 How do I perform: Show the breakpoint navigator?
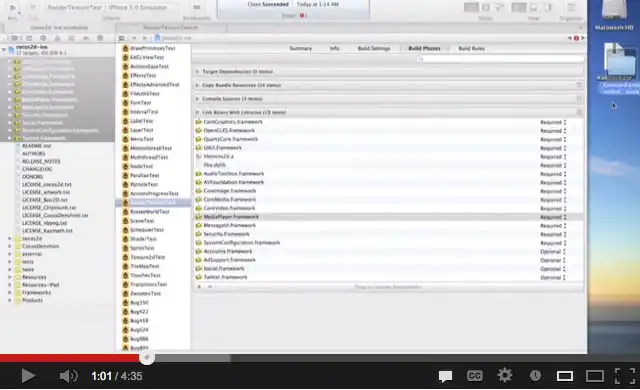click(86, 38)
